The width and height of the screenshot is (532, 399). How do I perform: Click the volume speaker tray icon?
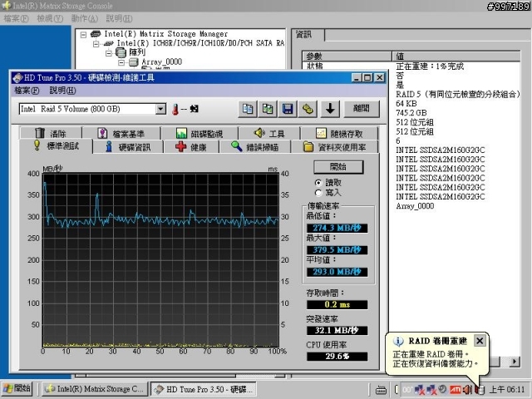pos(467,390)
